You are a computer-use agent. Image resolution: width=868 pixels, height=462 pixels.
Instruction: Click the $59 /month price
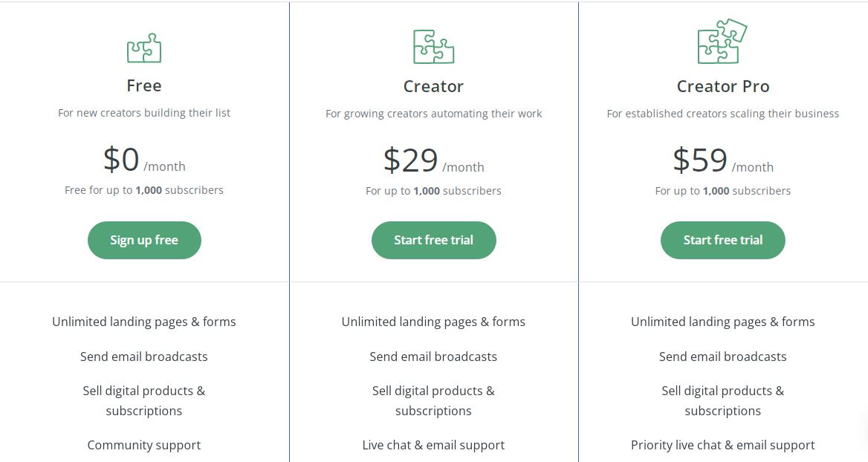tap(723, 160)
